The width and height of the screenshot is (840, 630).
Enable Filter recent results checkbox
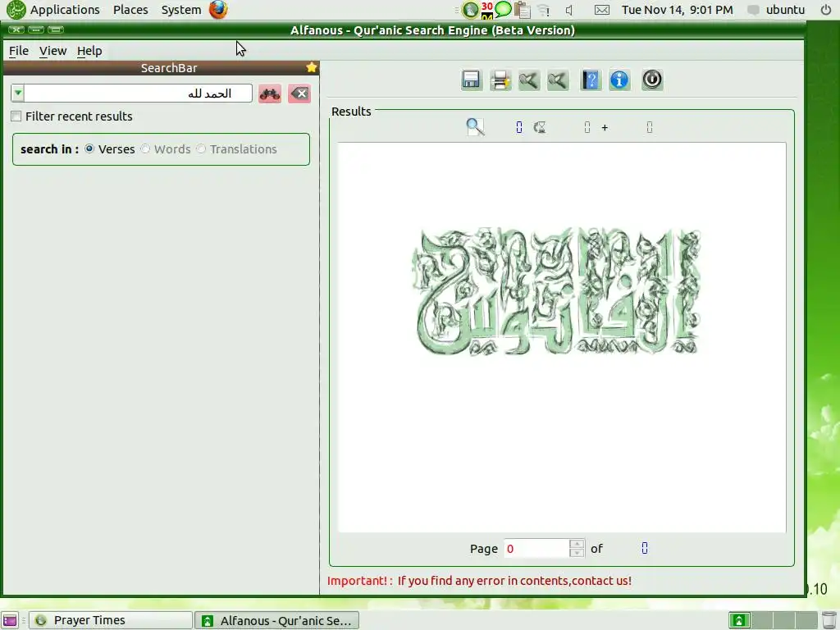point(16,116)
